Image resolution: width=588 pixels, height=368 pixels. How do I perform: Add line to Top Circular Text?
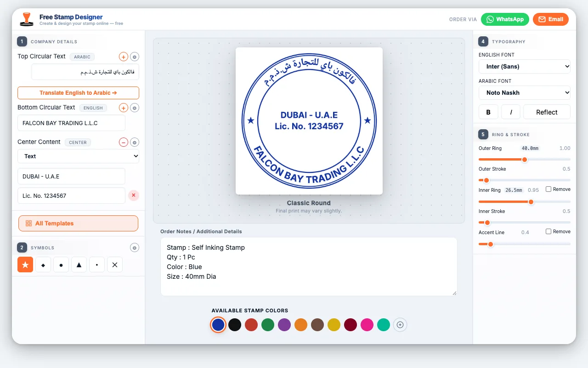(x=124, y=57)
